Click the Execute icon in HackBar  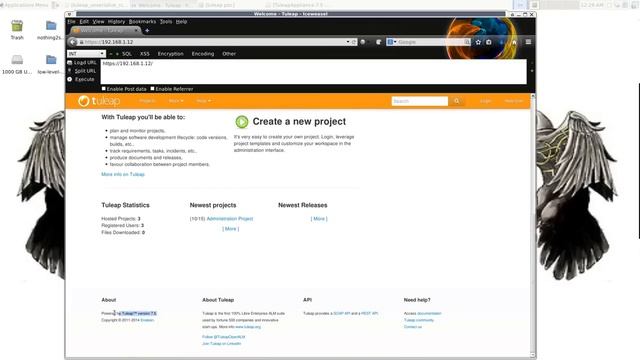click(x=70, y=79)
